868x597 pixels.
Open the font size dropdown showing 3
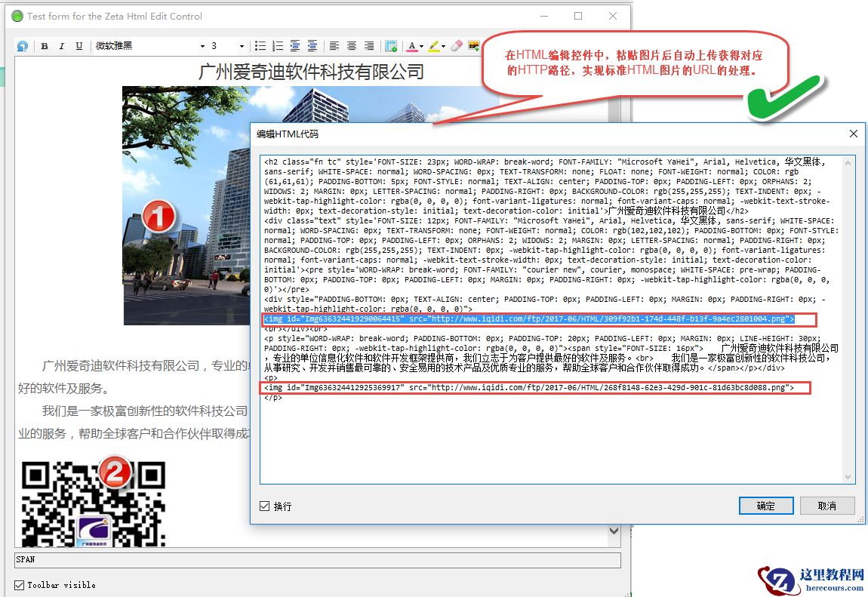click(x=242, y=46)
